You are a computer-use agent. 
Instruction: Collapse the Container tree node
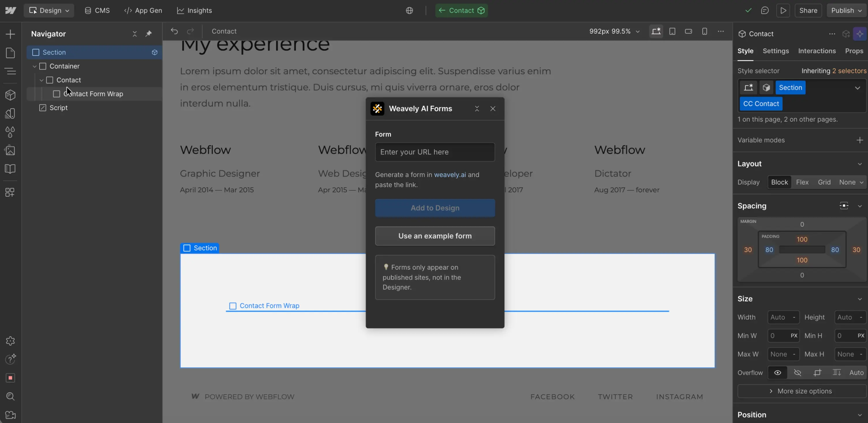(x=34, y=66)
